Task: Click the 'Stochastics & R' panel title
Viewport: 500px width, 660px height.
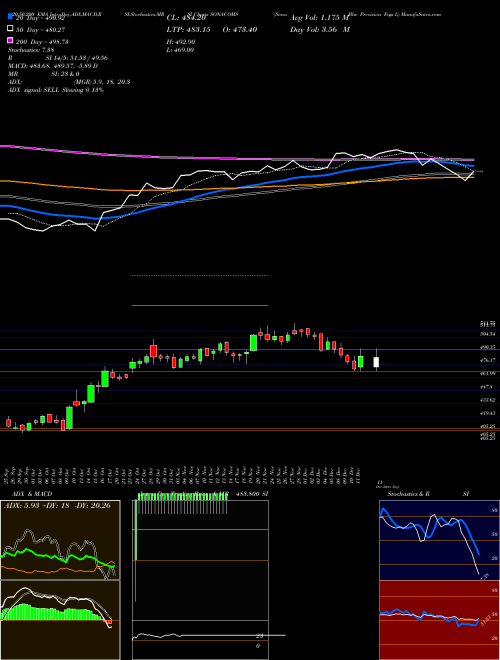Action: (x=408, y=494)
